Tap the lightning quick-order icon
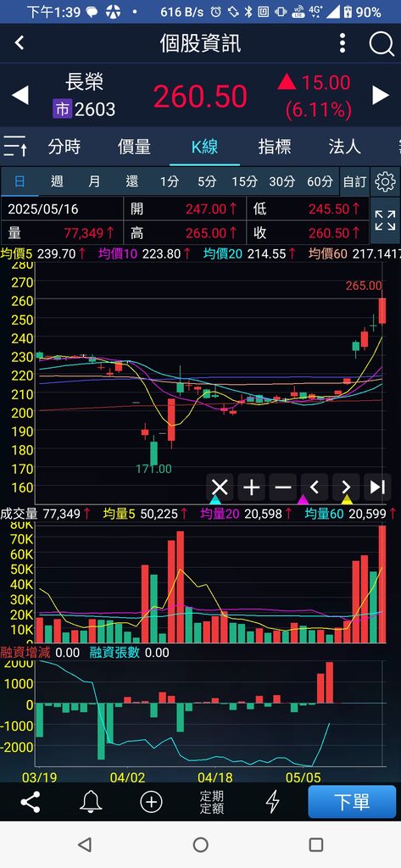Screen dimensions: 401x868 (272, 802)
